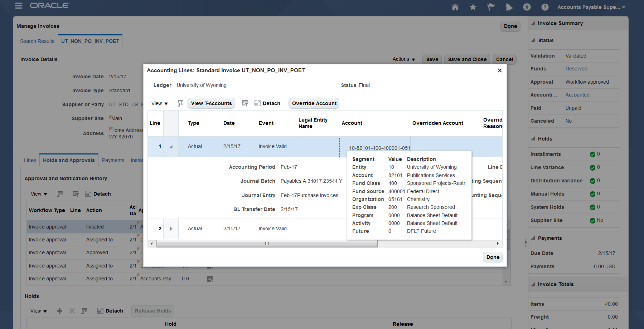Screen dimensions: 644x329
Task: Open Accessibility settings icon
Action: coord(527,7)
